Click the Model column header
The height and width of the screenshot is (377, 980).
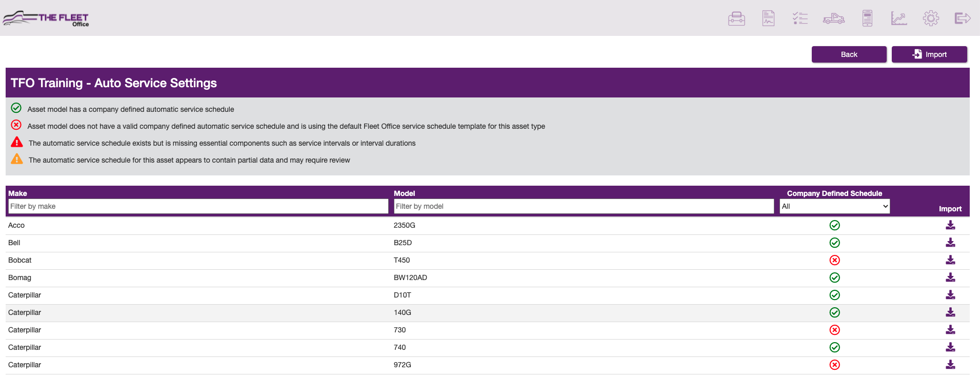pos(404,193)
